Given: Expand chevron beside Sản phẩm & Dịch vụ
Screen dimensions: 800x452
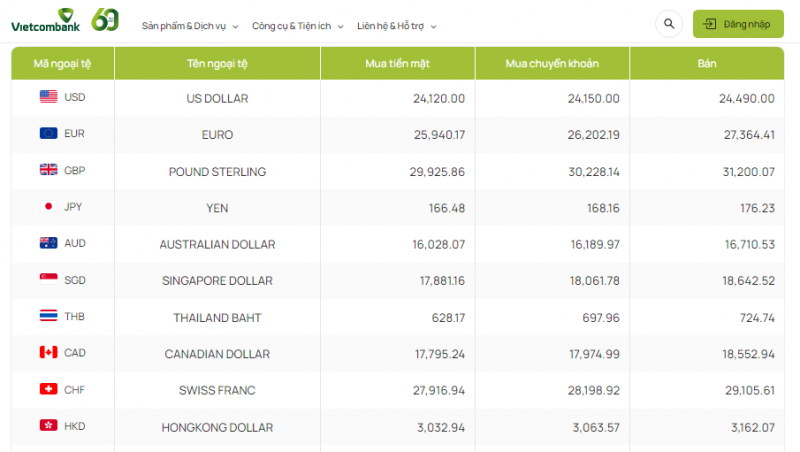Looking at the screenshot, I should tap(235, 27).
